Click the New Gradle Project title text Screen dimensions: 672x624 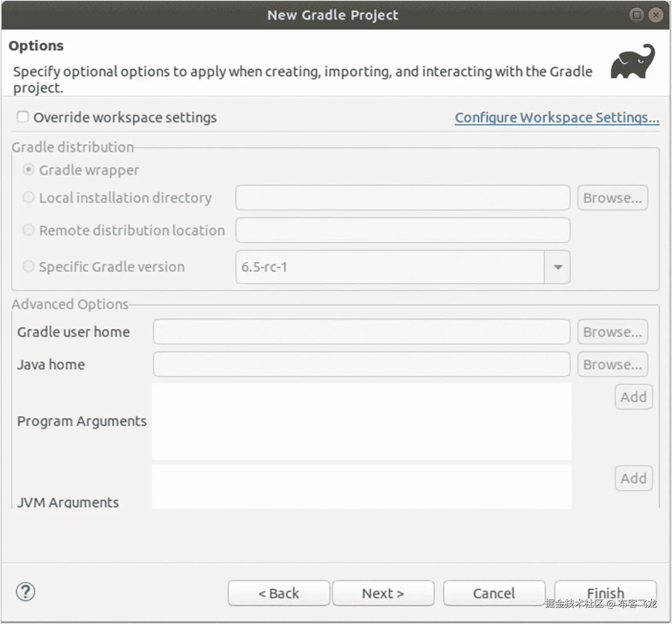[333, 15]
